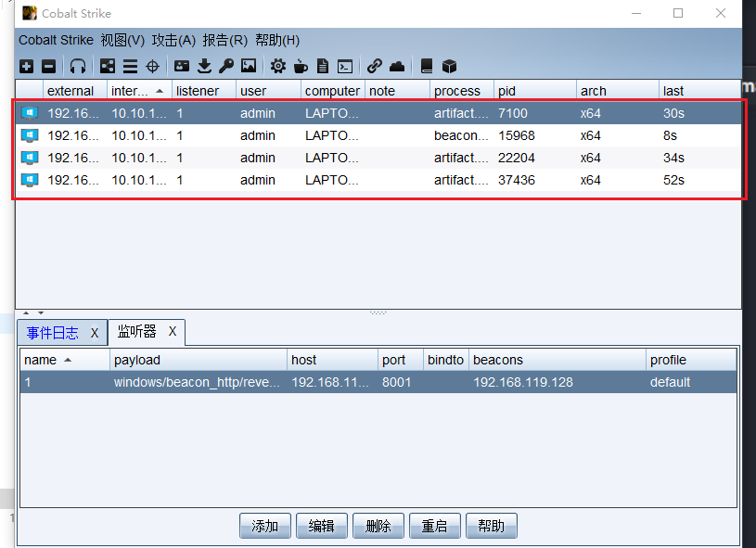Click the Windows host icon for pid 7100
This screenshot has width=756, height=548.
point(30,113)
